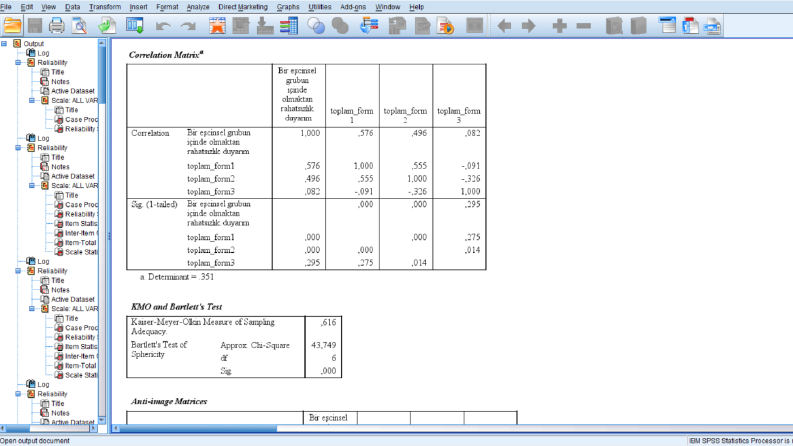Promote the outline item with left arrow
The width and height of the screenshot is (793, 446).
click(504, 26)
